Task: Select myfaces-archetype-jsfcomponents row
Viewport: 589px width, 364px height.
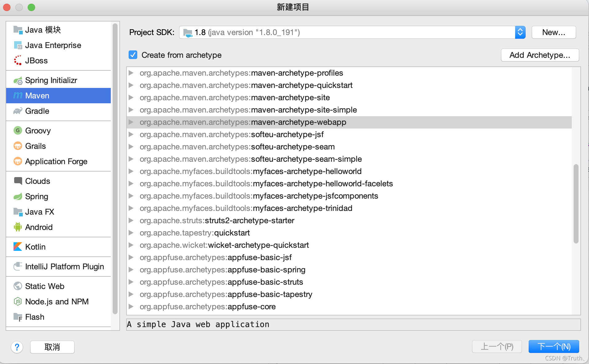Action: [x=349, y=196]
